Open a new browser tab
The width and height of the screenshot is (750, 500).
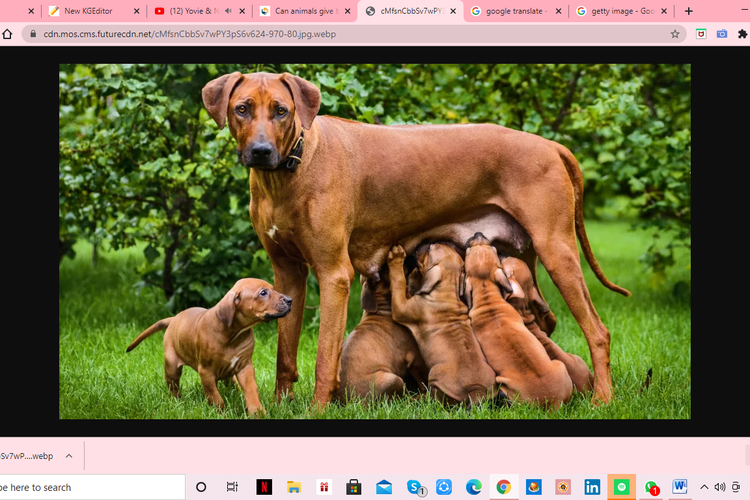tap(688, 11)
